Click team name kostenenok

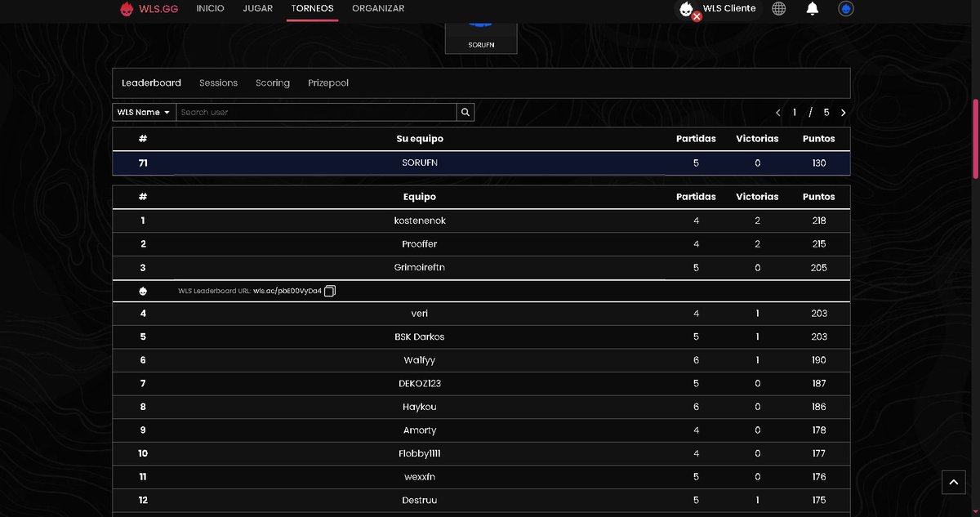point(420,221)
